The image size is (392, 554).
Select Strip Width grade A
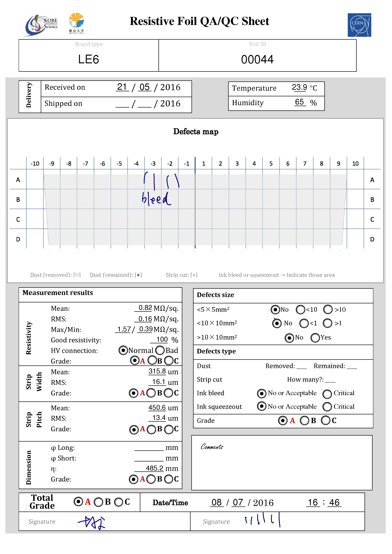tap(134, 393)
